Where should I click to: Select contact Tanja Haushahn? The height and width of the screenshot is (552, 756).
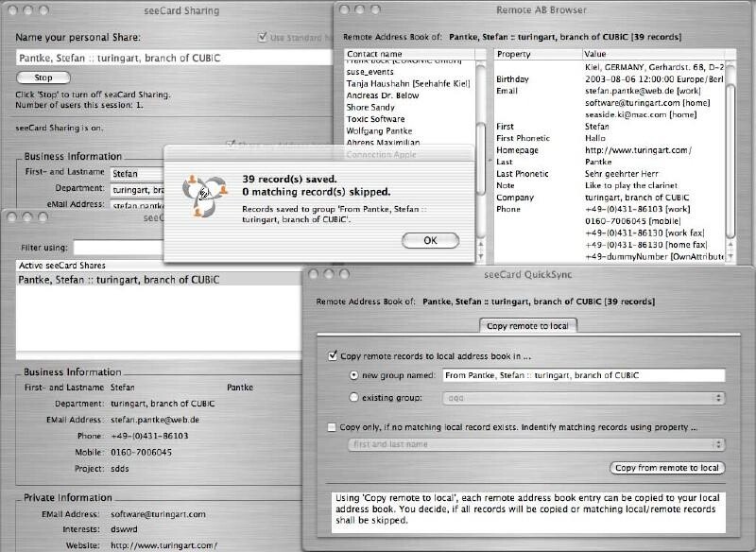click(408, 83)
